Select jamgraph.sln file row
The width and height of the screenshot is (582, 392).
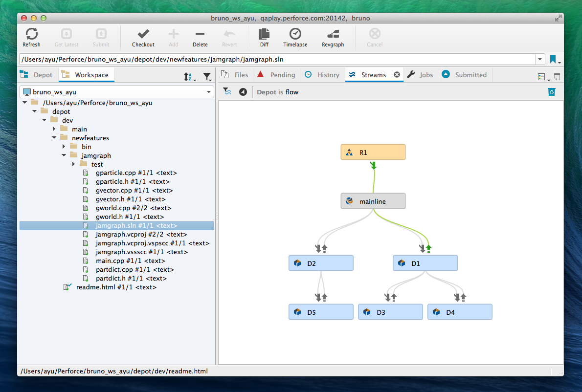[117, 225]
